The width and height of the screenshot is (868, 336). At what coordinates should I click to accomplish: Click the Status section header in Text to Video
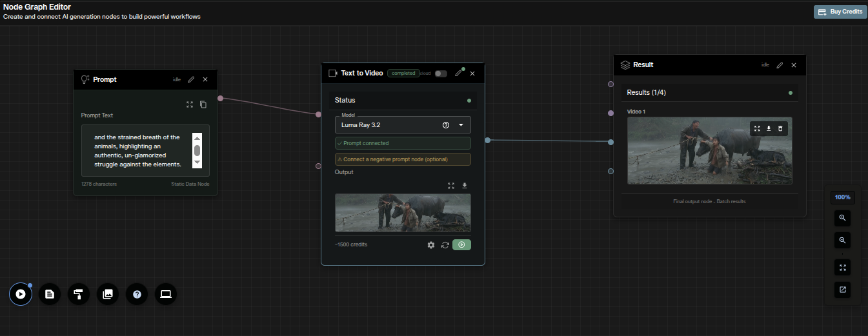tap(403, 100)
